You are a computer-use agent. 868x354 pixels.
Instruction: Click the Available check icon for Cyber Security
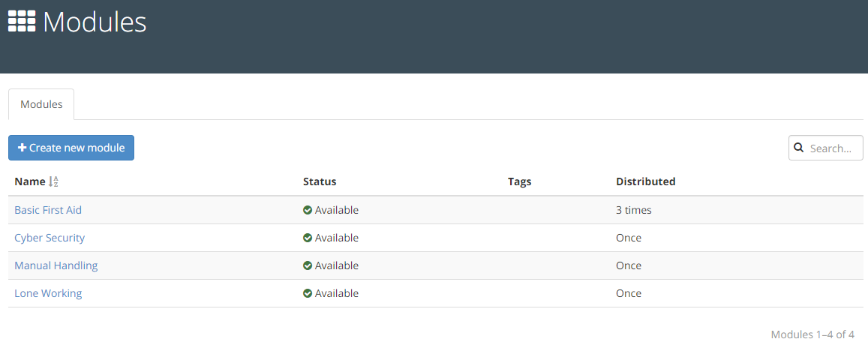point(308,238)
